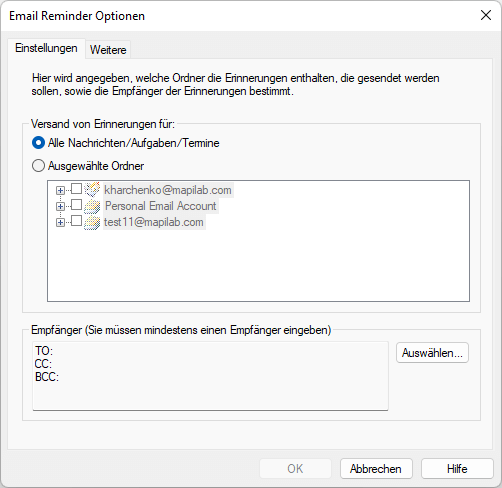Select the test11@mapilab.com tree label
The image size is (502, 488).
coord(154,222)
